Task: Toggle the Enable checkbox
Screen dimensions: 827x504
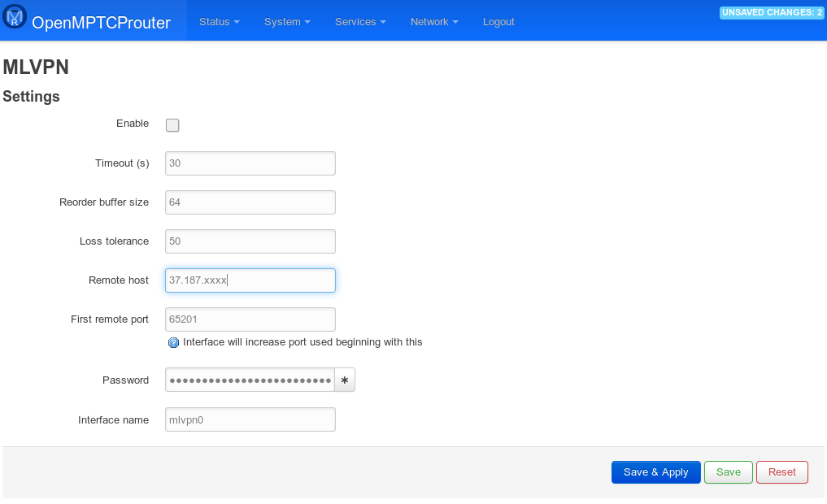Action: [x=172, y=125]
